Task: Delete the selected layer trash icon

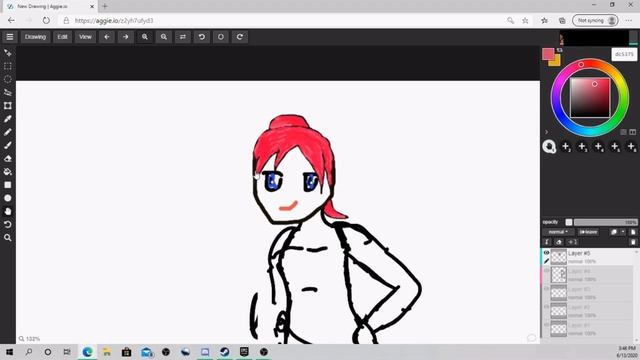Action: pyautogui.click(x=633, y=242)
